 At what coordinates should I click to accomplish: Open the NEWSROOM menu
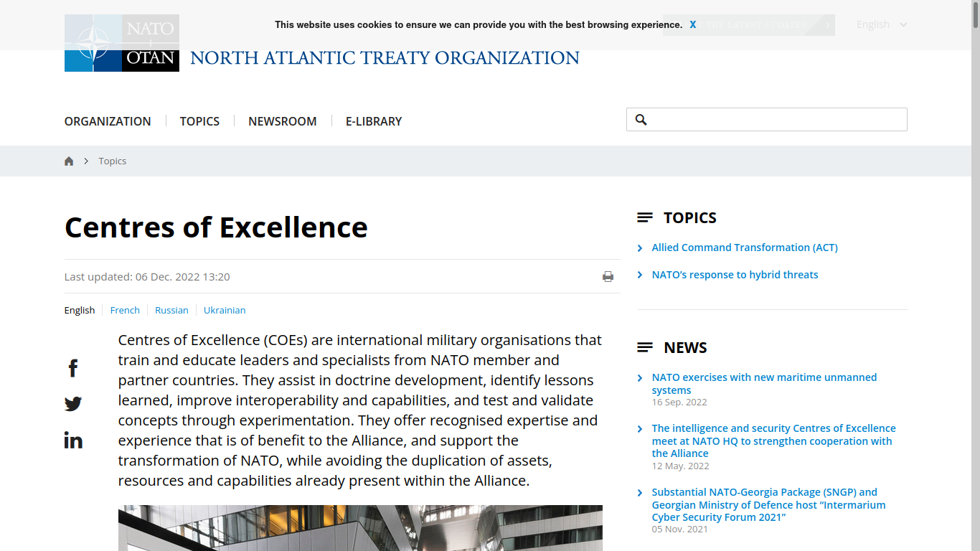tap(283, 121)
